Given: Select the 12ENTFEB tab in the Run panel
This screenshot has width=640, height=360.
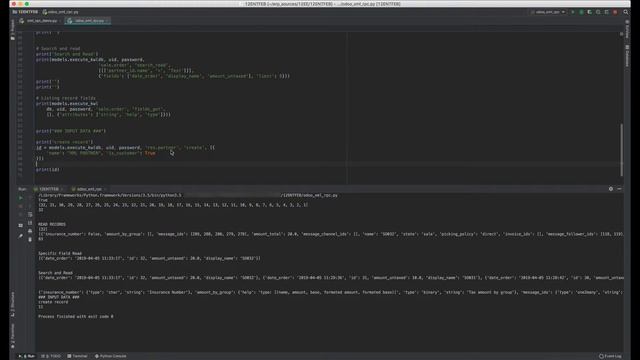Looking at the screenshot, I should (48, 189).
